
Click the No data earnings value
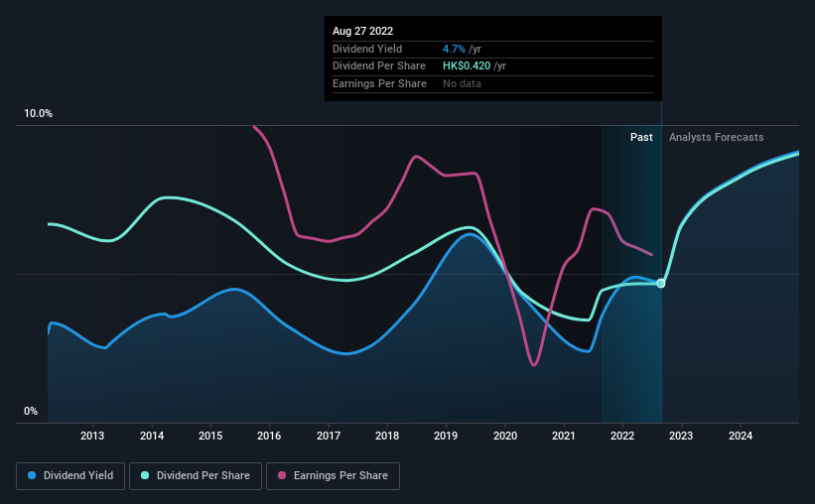coord(462,83)
